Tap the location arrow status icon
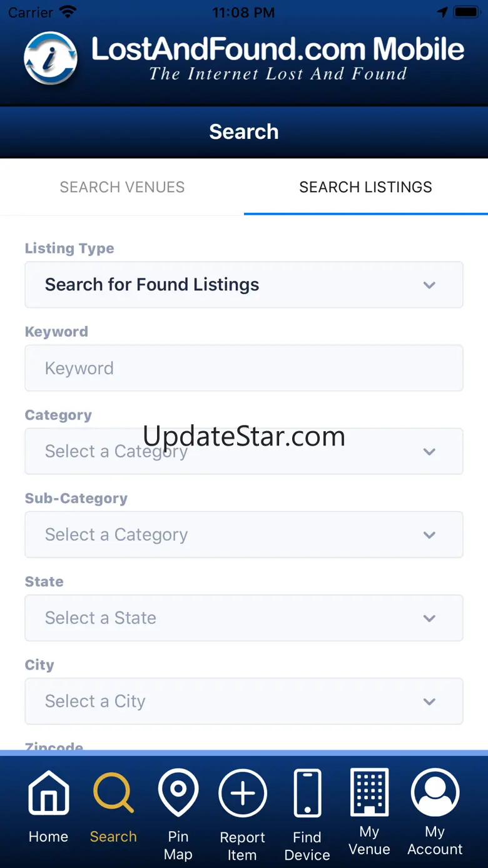The image size is (488, 868). coord(443,12)
